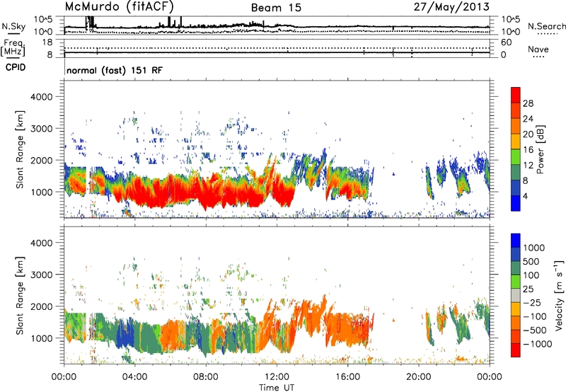Click the Beam 15 label

[276, 8]
